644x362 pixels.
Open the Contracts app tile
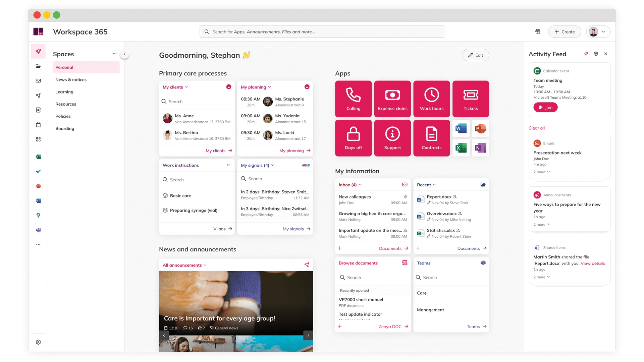point(432,138)
